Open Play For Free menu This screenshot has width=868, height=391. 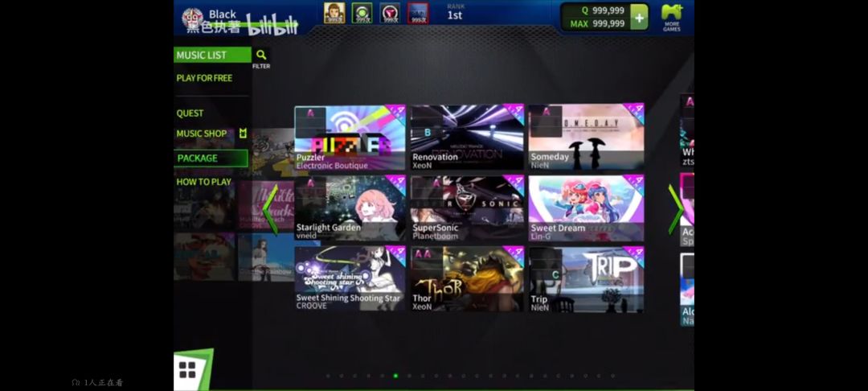coord(204,78)
